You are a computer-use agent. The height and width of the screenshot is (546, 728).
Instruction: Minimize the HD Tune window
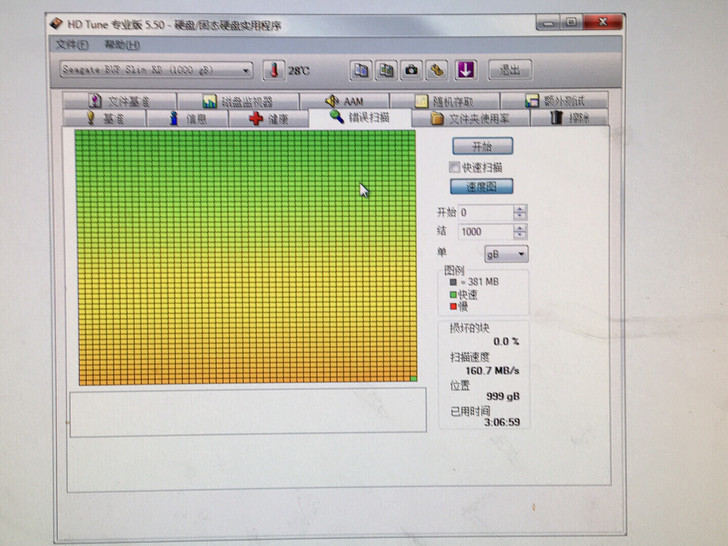548,22
